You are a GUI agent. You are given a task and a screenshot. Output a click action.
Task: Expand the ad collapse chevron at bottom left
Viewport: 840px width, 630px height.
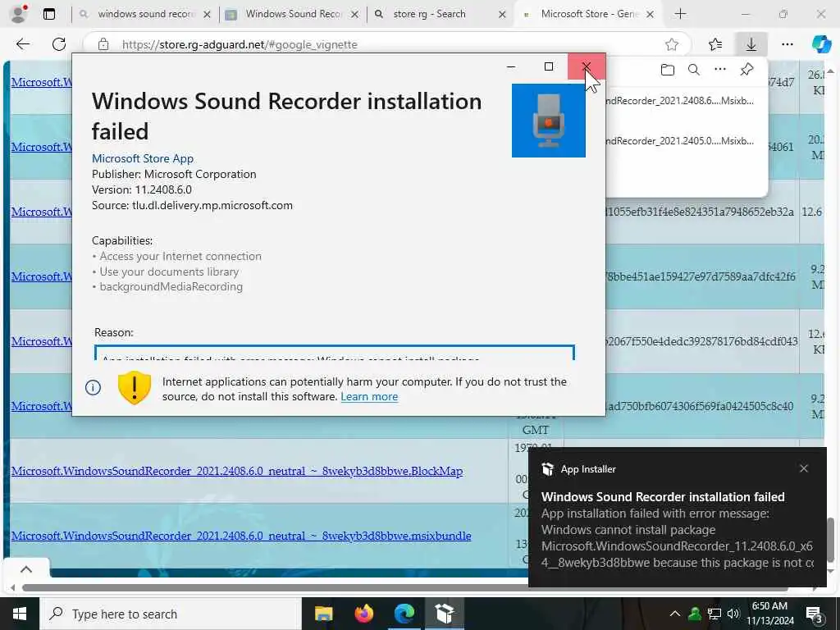click(x=26, y=569)
